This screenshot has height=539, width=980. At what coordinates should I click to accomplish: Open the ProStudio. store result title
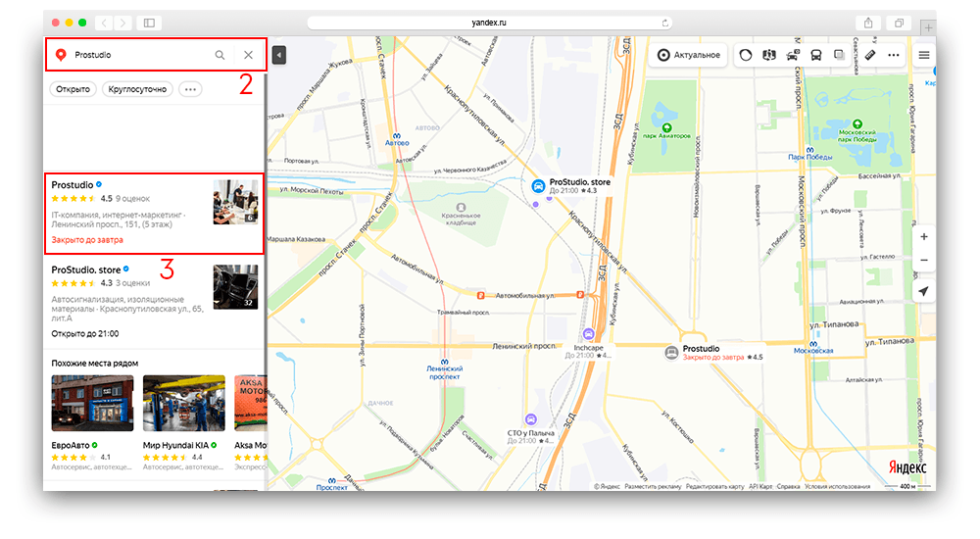85,270
